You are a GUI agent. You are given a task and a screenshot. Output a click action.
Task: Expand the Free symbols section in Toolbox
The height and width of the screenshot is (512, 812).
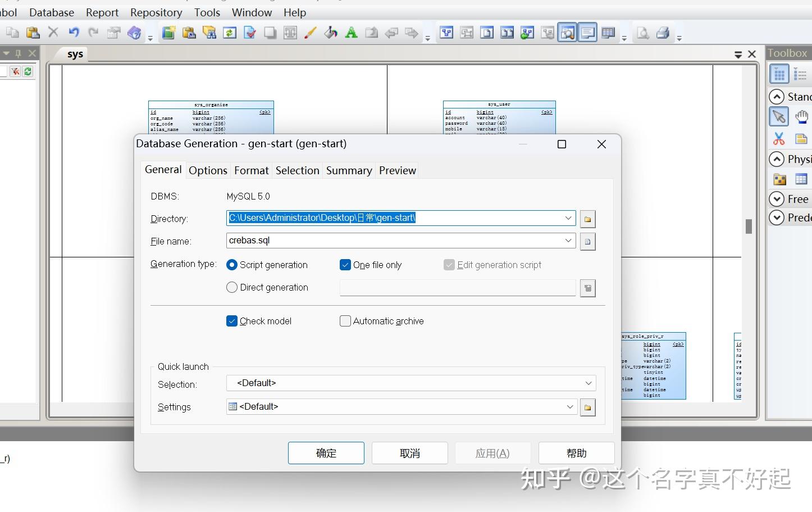pos(777,199)
